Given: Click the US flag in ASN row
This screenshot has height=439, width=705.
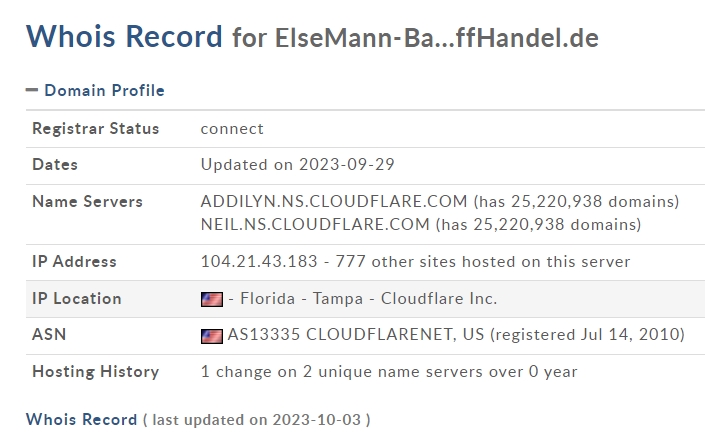Looking at the screenshot, I should [212, 336].
